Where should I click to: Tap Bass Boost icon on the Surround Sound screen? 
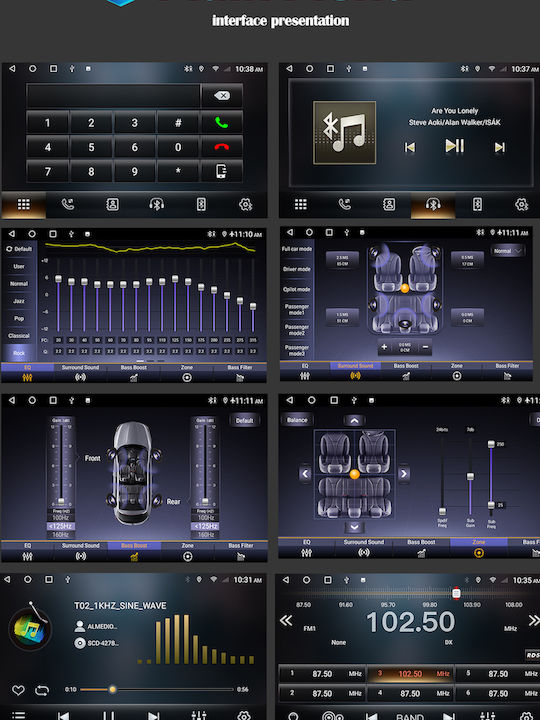coord(406,376)
